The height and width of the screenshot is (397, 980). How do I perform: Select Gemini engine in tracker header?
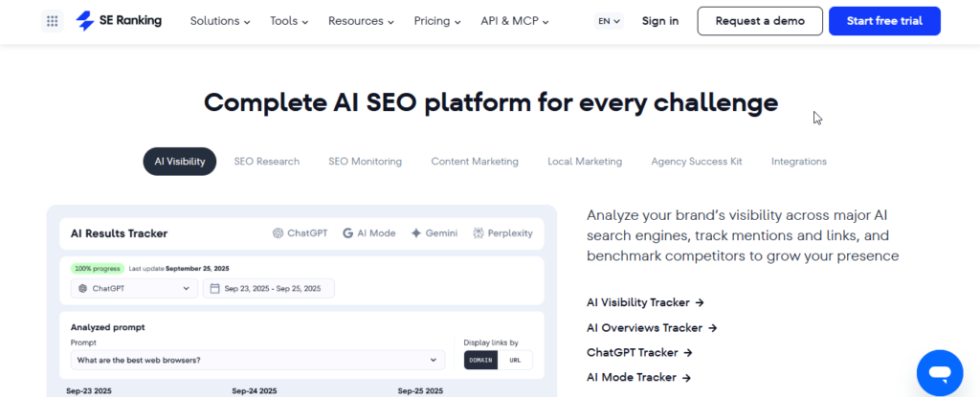tap(434, 233)
